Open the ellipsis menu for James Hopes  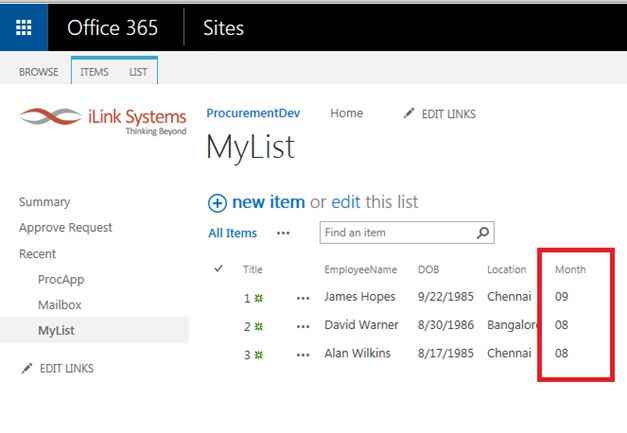[303, 298]
